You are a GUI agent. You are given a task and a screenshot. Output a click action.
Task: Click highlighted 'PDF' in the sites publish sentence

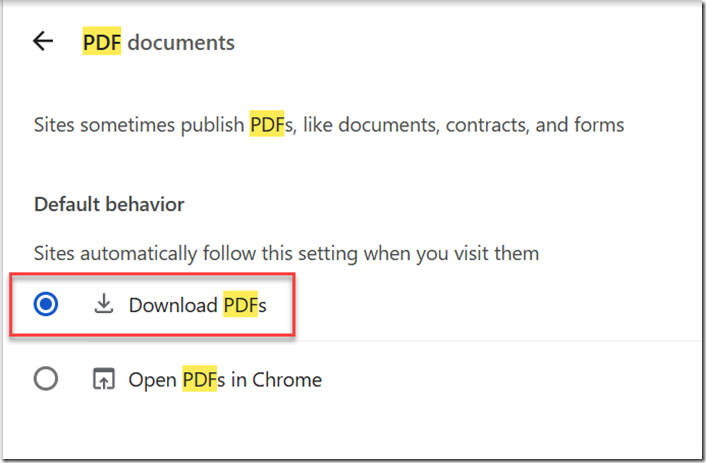pyautogui.click(x=267, y=124)
